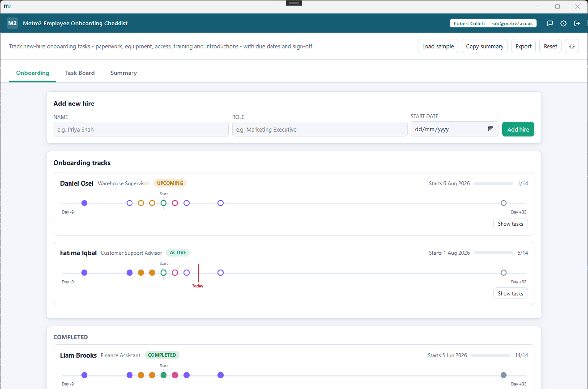Click Liam Brooks's filled pink marker

(175, 375)
